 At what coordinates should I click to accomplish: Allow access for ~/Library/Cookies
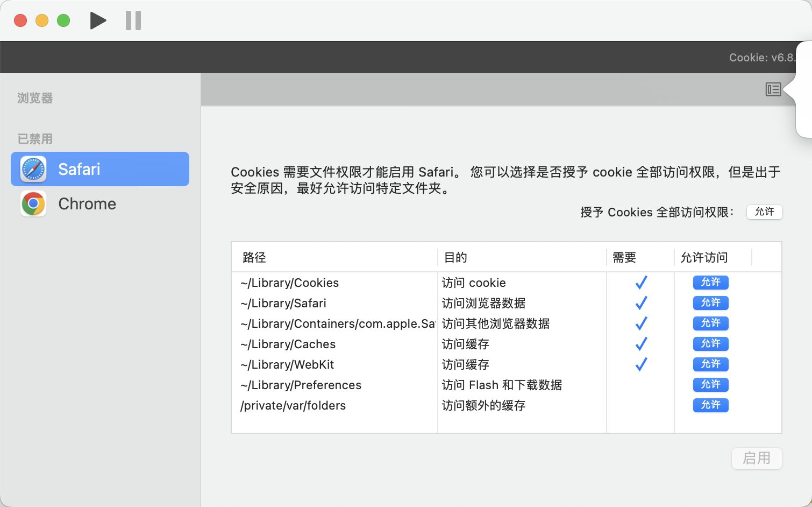pyautogui.click(x=710, y=283)
